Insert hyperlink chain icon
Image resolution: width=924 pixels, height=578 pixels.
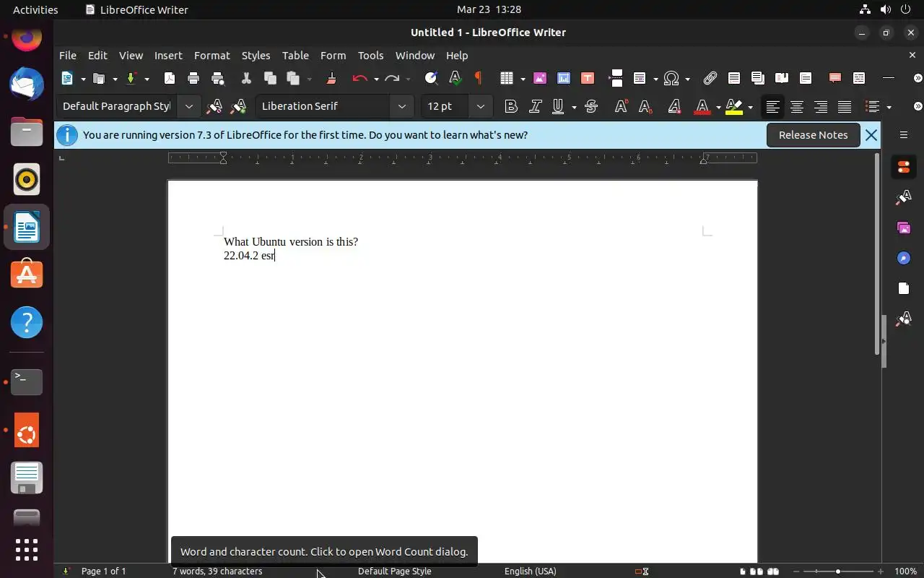click(x=710, y=78)
